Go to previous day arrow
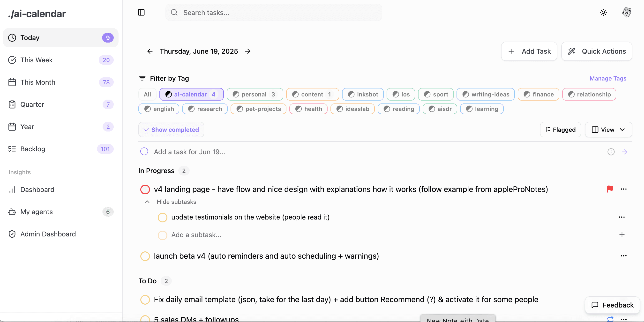644x322 pixels. click(150, 51)
